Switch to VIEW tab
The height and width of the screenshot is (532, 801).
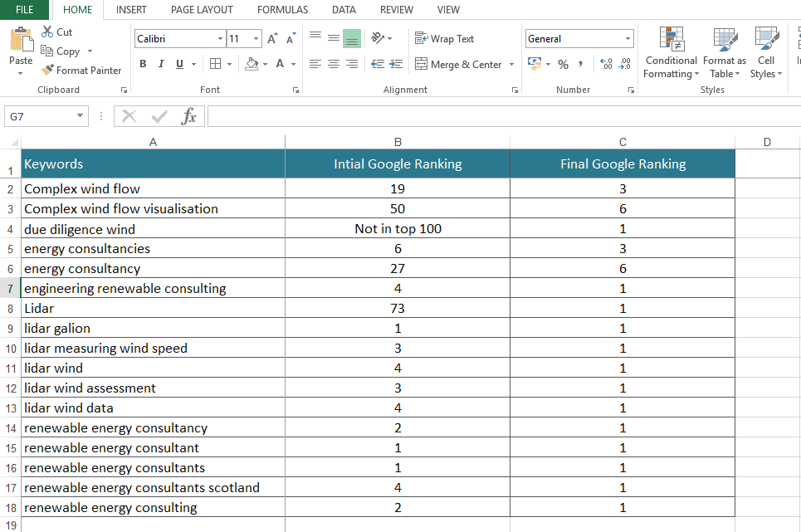pyautogui.click(x=448, y=10)
